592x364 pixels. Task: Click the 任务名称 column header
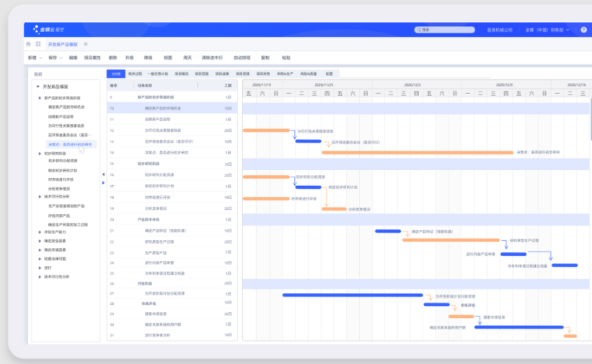[x=145, y=86]
